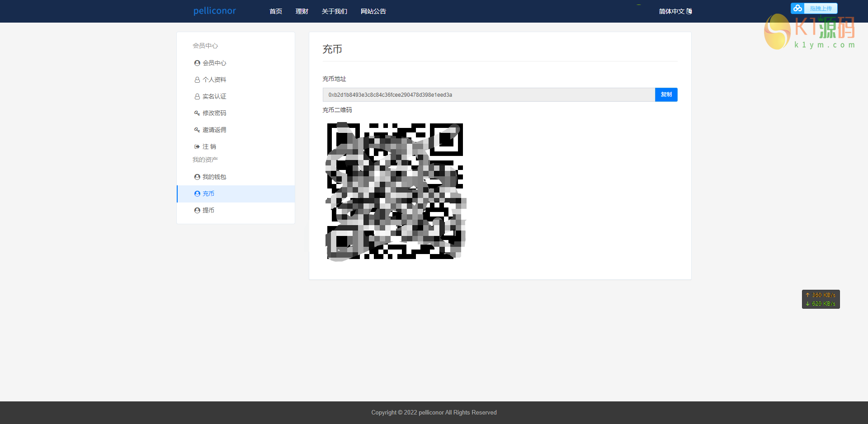The height and width of the screenshot is (424, 868).
Task: Click the pelliconor logo in header
Action: click(x=214, y=11)
